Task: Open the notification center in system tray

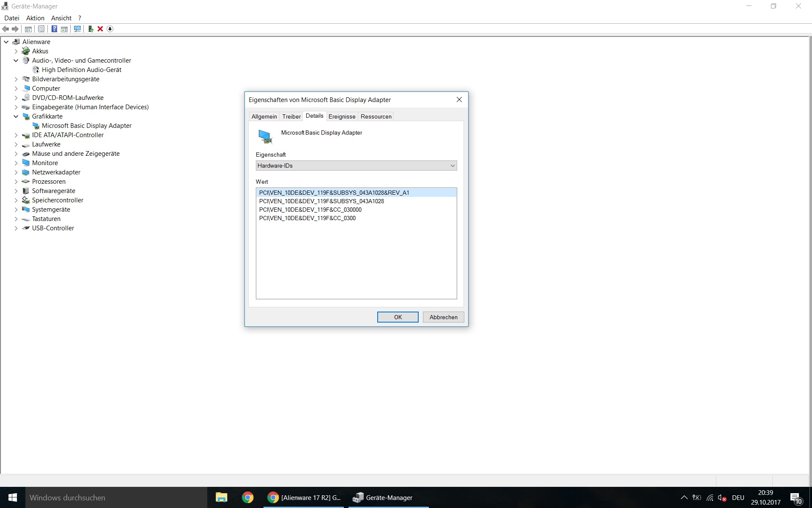Action: coord(796,498)
